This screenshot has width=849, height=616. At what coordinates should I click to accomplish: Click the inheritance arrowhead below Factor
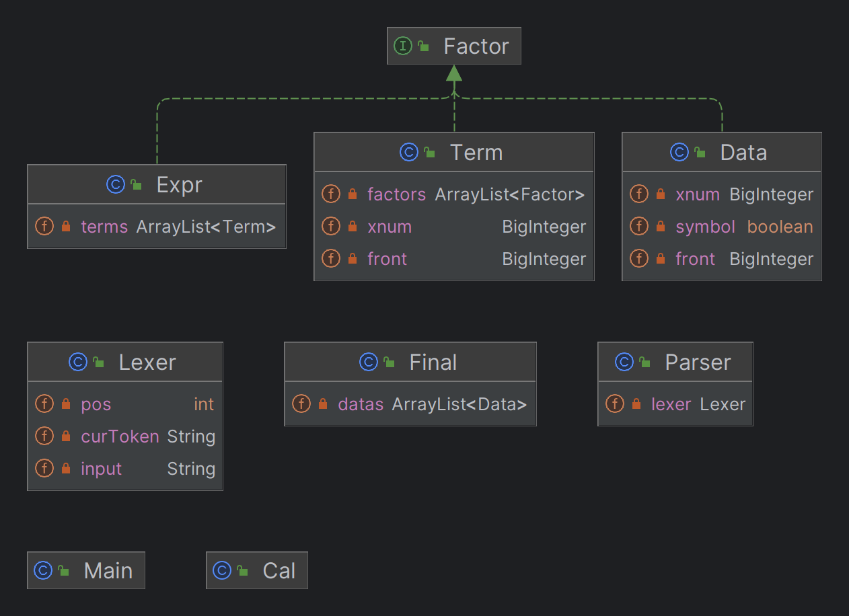pos(454,73)
